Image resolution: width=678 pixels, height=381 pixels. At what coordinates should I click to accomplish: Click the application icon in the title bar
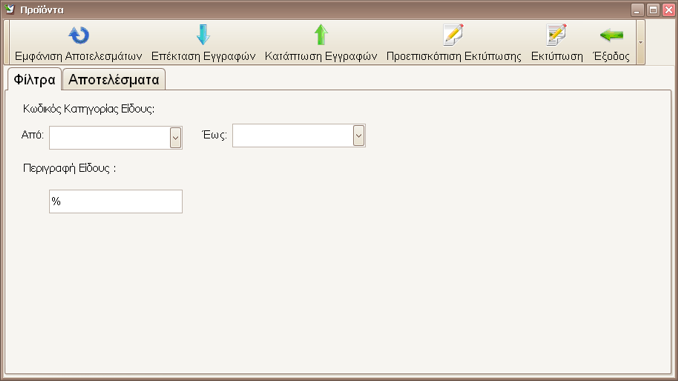point(10,9)
